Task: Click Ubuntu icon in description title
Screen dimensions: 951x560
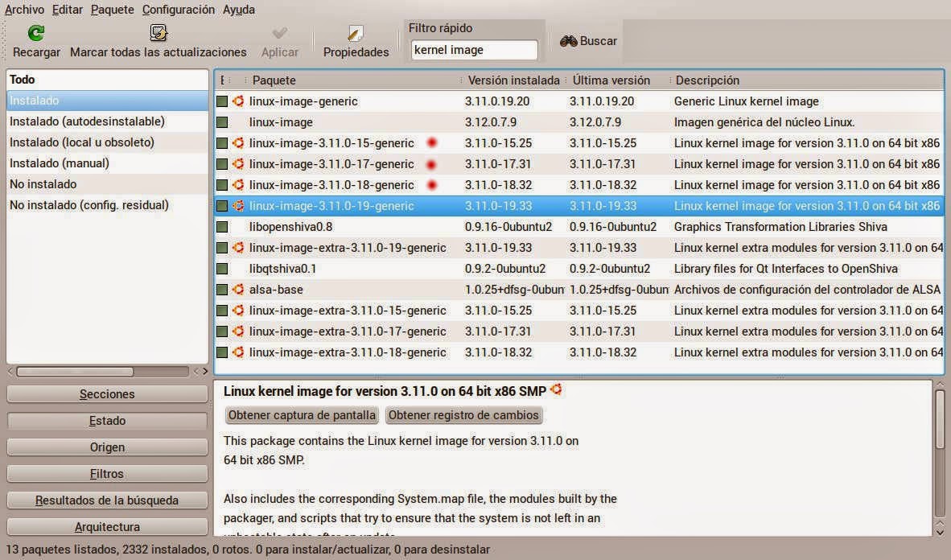Action: coord(556,389)
